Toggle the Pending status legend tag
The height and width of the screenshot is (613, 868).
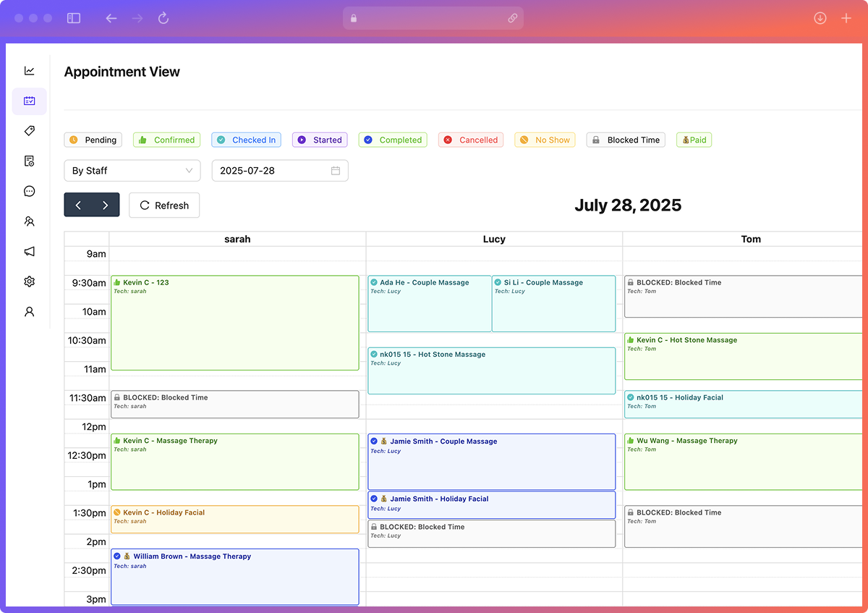point(93,140)
